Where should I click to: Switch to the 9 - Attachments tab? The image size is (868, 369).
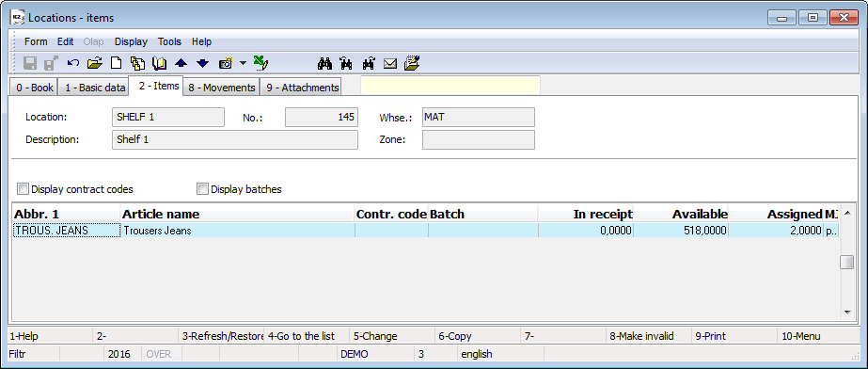pos(301,88)
